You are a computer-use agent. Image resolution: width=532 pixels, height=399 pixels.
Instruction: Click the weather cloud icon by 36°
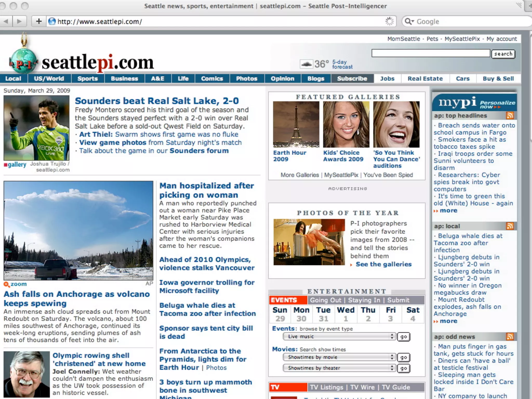(306, 64)
